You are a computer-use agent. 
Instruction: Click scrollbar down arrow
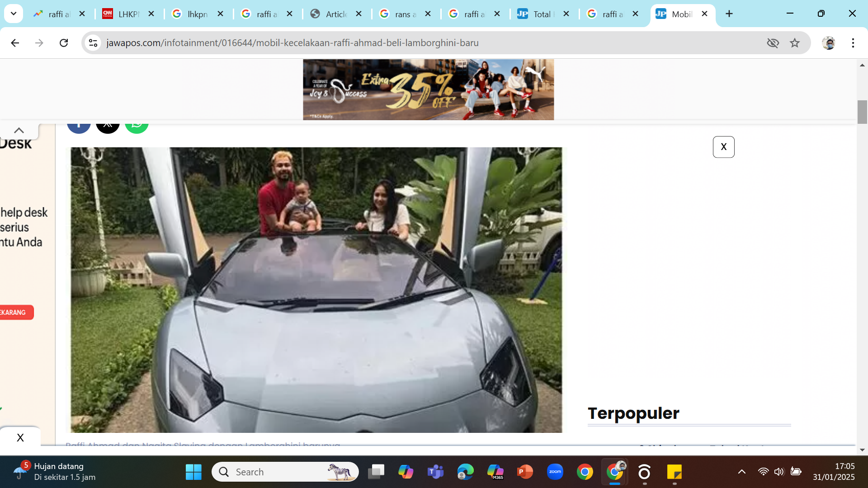[862, 450]
